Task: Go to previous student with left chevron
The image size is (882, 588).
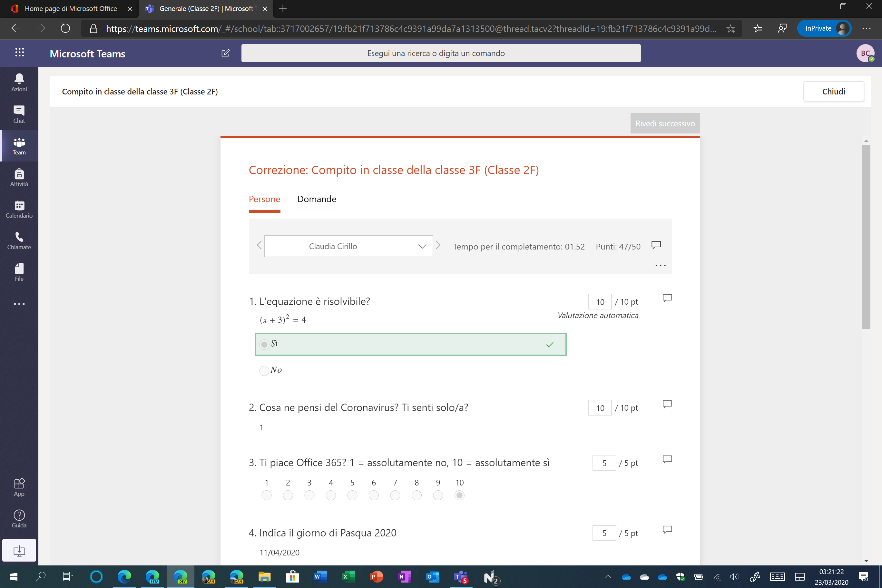Action: click(x=259, y=246)
